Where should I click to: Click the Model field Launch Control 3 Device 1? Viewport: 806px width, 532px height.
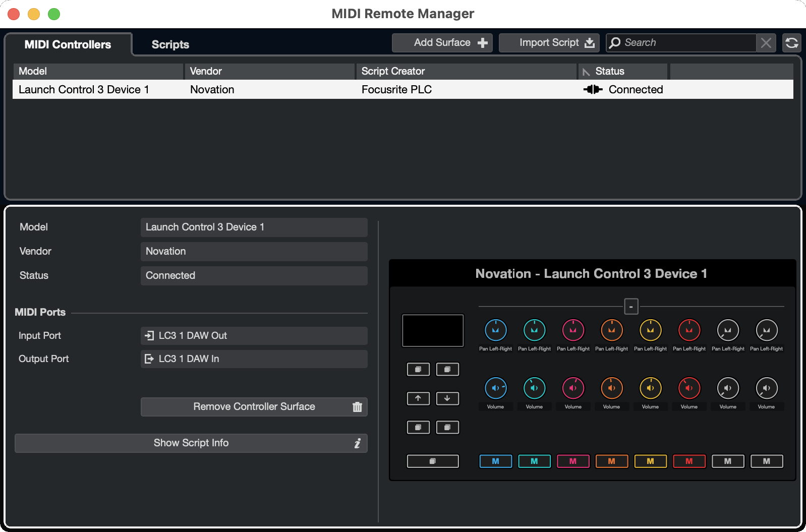pos(254,227)
